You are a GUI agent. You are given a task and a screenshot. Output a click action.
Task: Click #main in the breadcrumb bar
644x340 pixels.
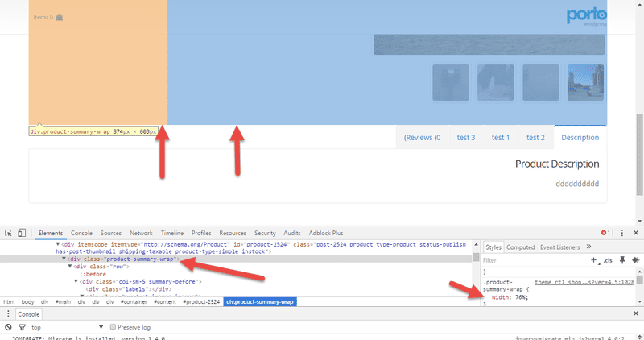(x=63, y=302)
